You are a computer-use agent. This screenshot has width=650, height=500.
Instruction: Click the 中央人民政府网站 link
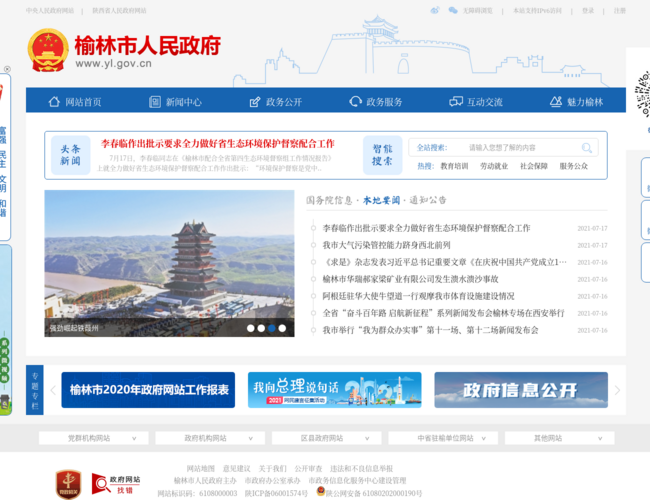[50, 11]
